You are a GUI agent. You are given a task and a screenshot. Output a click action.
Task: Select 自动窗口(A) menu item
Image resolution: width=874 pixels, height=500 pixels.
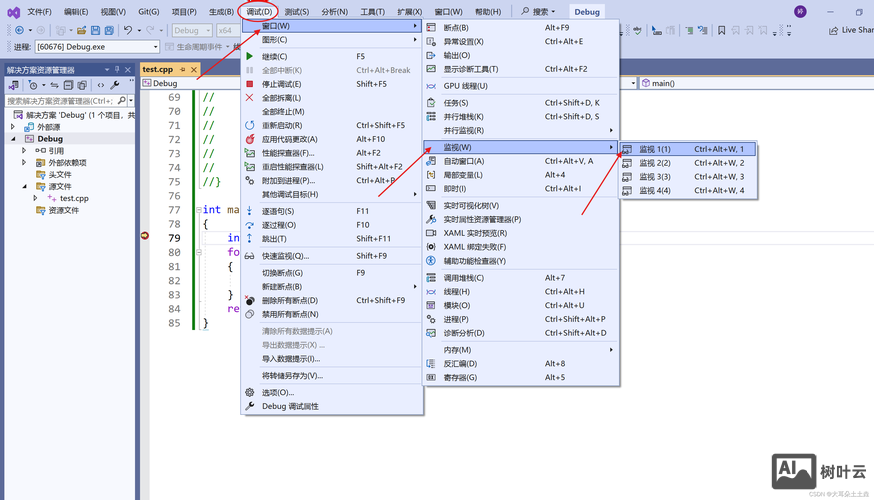[521, 161]
